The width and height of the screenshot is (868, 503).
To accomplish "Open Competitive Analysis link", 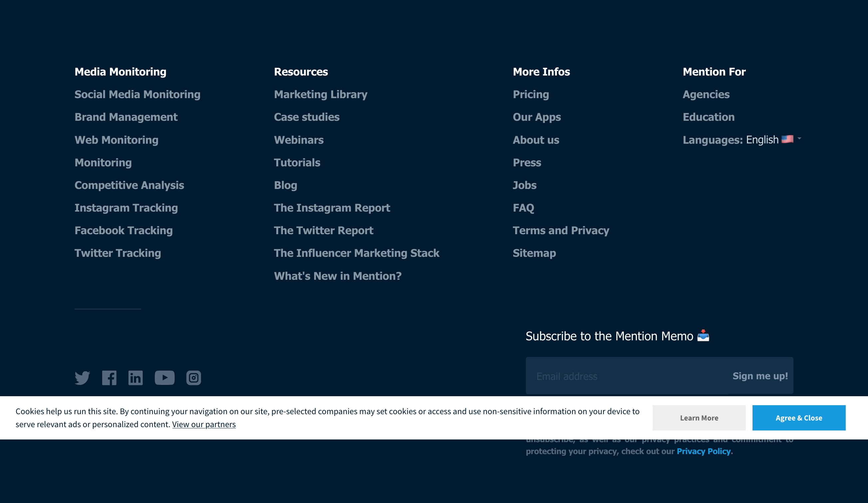I will click(129, 185).
